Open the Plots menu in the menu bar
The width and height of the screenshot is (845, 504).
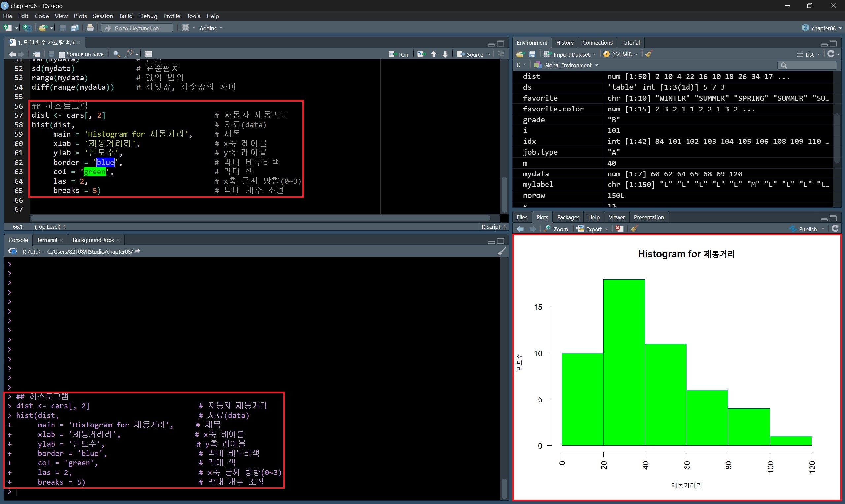click(80, 16)
